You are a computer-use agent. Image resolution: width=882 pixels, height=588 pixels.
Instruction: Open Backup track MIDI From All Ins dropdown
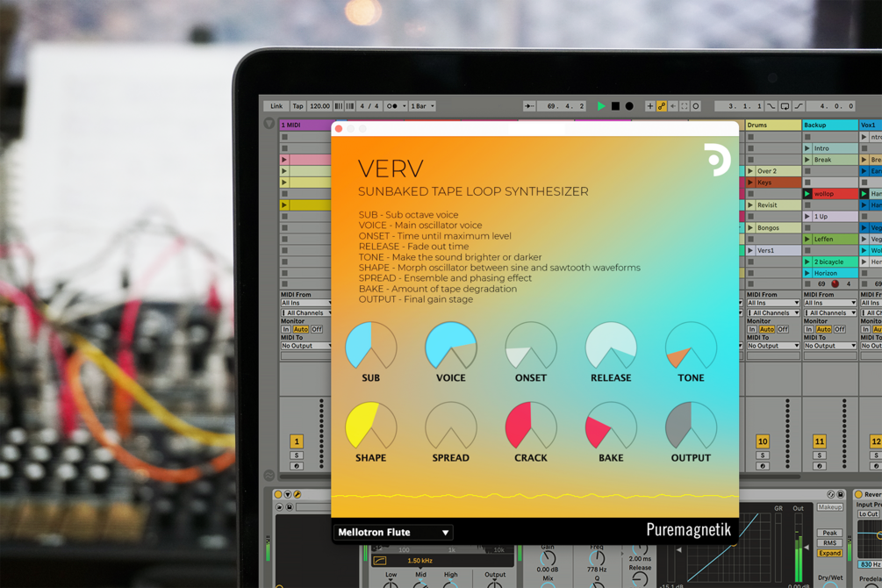pyautogui.click(x=830, y=303)
